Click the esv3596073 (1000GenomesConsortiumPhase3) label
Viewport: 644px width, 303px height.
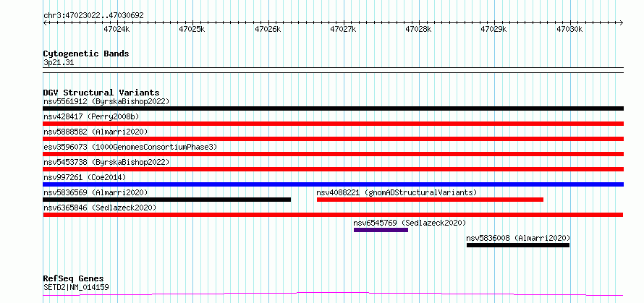130,147
